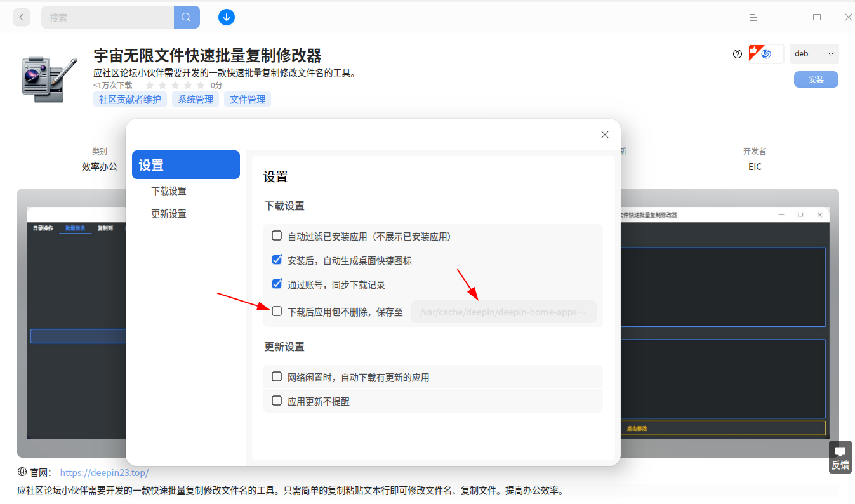Enable 网络闲置时，自动下载有更新的应用

tap(277, 376)
